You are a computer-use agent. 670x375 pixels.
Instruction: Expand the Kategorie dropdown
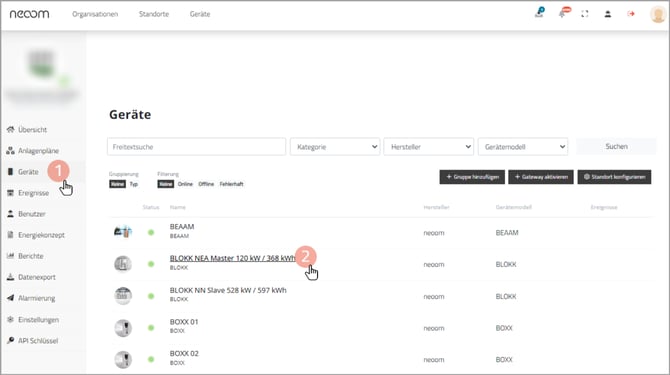(x=335, y=146)
